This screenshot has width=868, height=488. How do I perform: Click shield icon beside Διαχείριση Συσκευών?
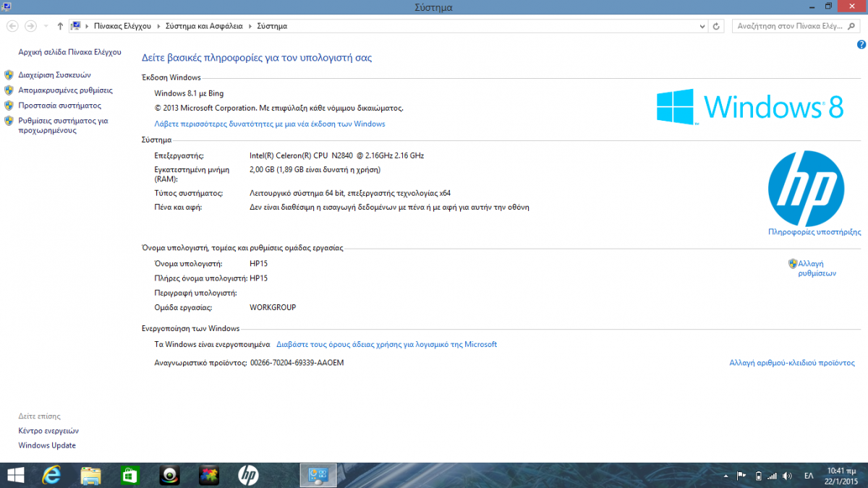coord(9,74)
